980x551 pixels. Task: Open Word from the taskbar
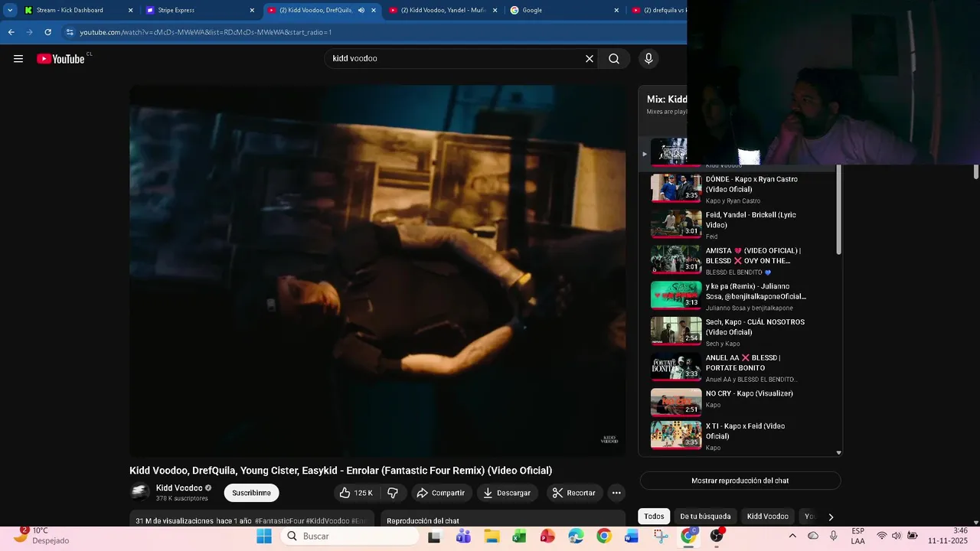pos(632,536)
